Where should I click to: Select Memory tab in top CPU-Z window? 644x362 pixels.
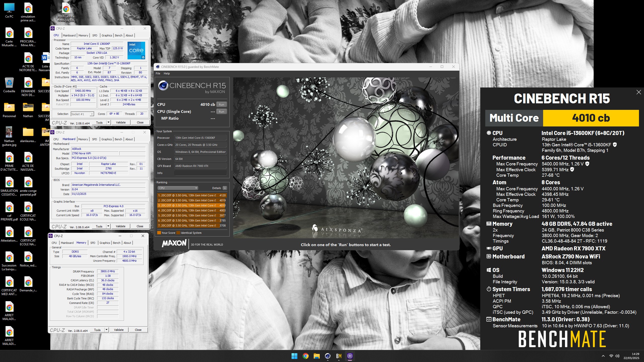[83, 35]
